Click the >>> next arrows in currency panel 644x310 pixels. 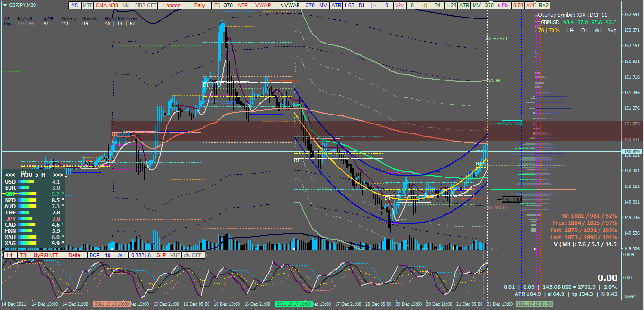tap(58, 175)
